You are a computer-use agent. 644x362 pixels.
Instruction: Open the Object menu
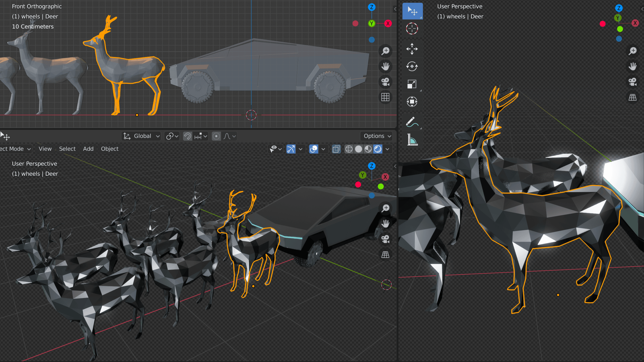[109, 149]
